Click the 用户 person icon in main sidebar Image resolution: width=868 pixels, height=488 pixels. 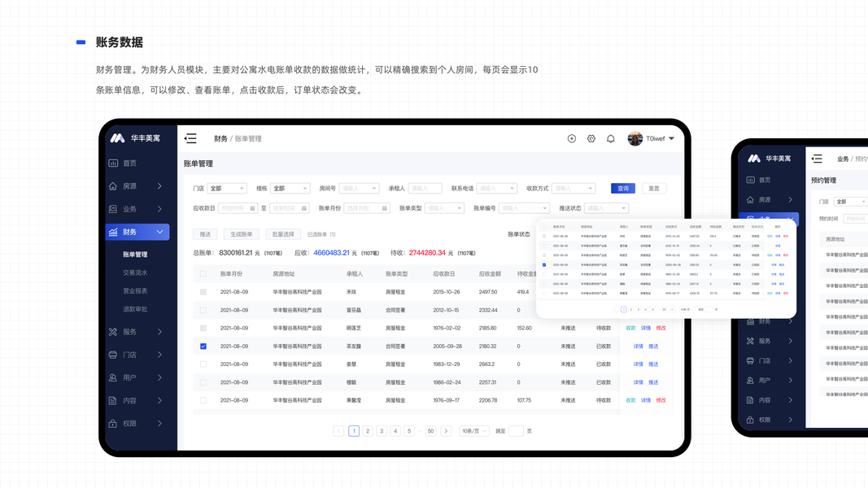point(113,377)
